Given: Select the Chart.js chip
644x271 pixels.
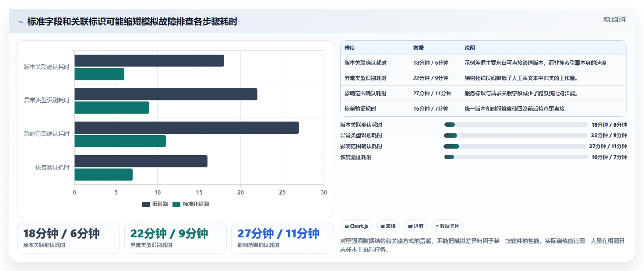Looking at the screenshot, I should tap(356, 226).
